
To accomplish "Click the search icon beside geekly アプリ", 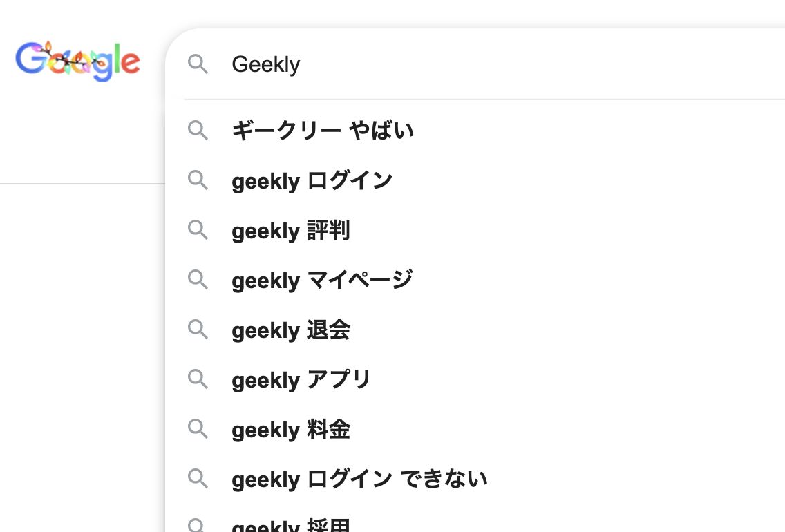I will [198, 379].
